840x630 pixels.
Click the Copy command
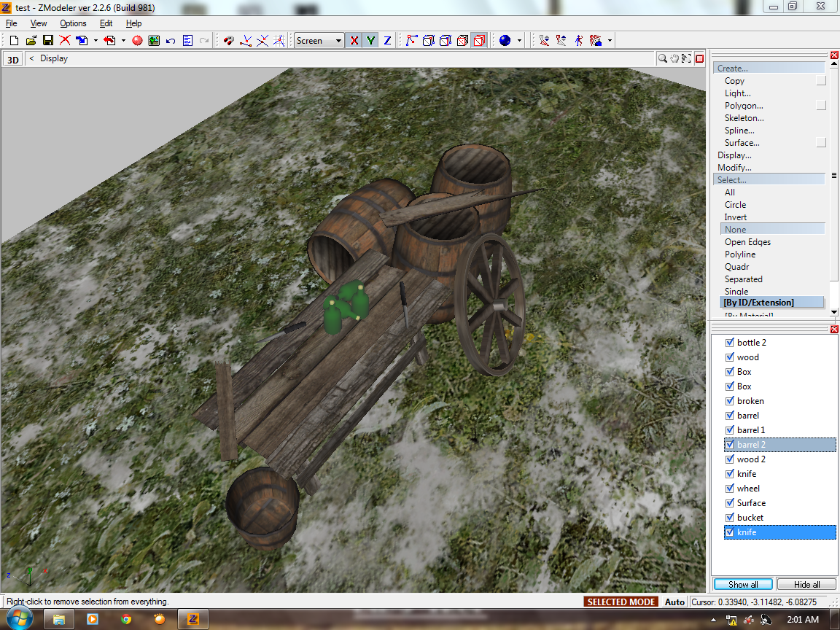(x=734, y=81)
